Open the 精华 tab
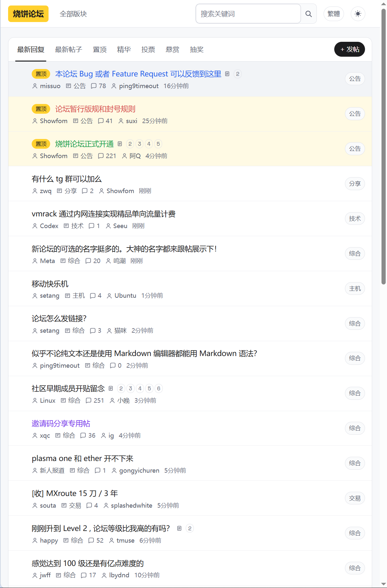387x588 pixels. [x=124, y=50]
